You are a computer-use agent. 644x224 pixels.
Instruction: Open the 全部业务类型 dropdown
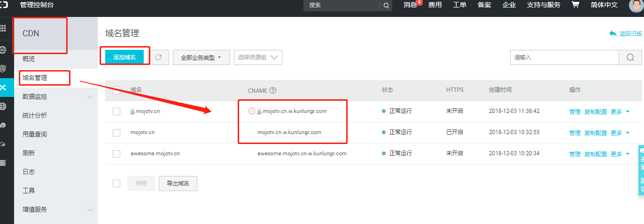tap(202, 57)
